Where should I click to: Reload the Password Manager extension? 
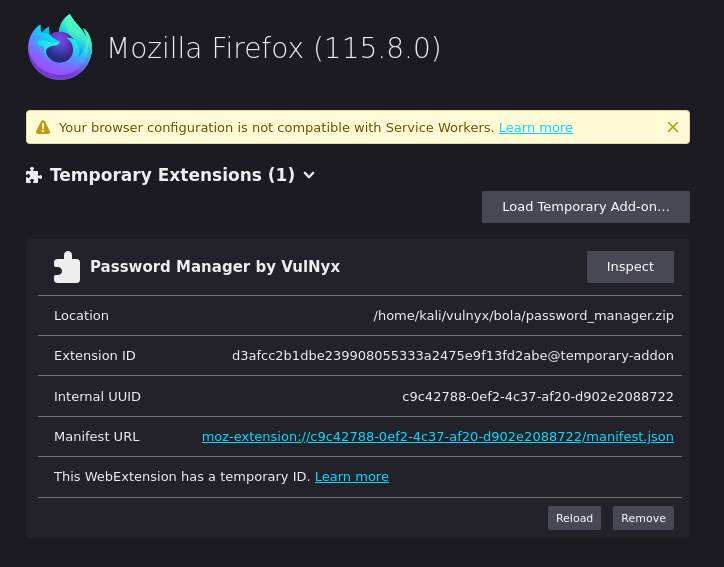click(x=574, y=518)
